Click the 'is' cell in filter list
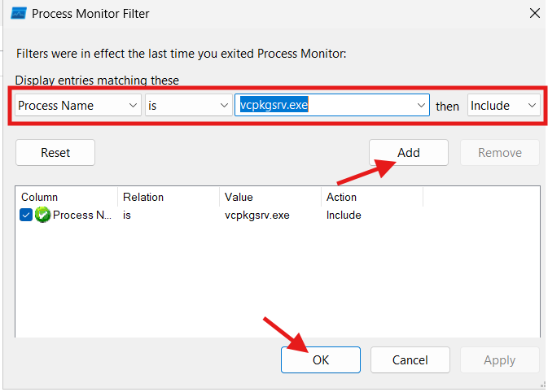The height and width of the screenshot is (392, 548). tap(126, 215)
